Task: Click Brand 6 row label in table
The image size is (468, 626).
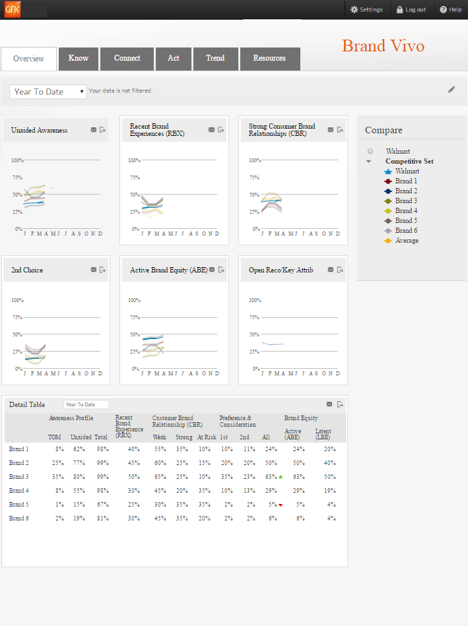Action: pos(19,518)
